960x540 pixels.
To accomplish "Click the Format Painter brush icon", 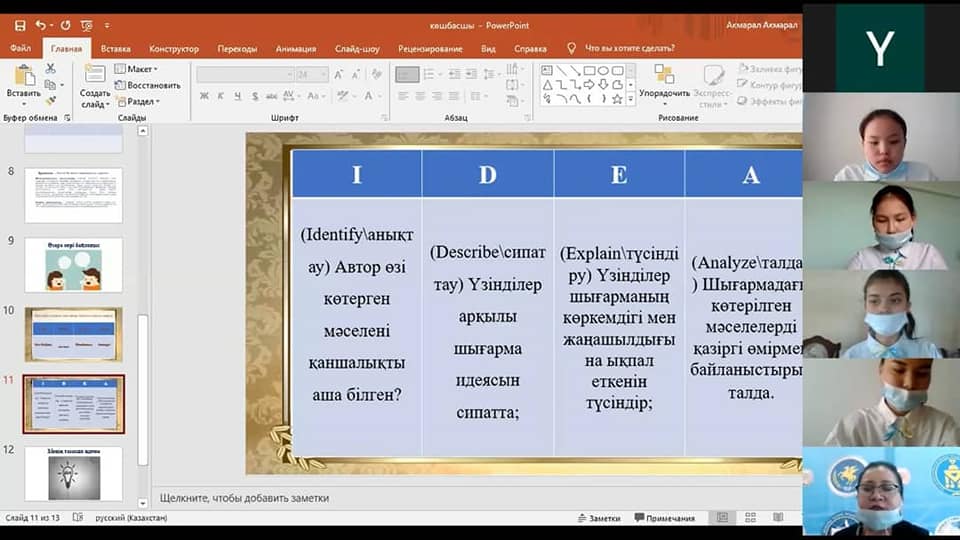I will click(50, 100).
